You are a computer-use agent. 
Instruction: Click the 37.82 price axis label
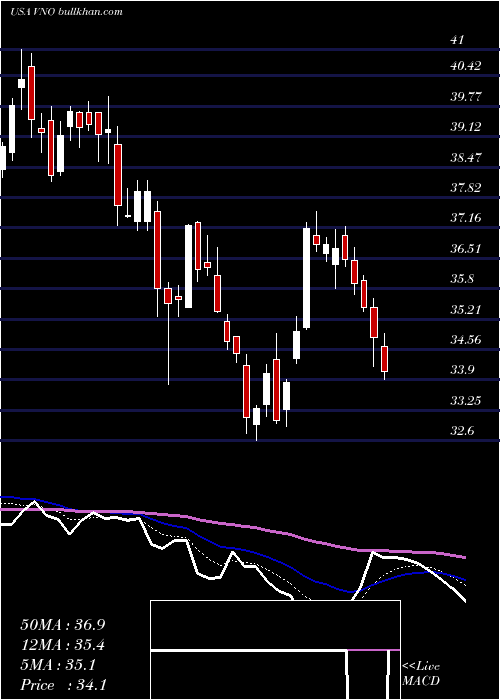[466, 188]
